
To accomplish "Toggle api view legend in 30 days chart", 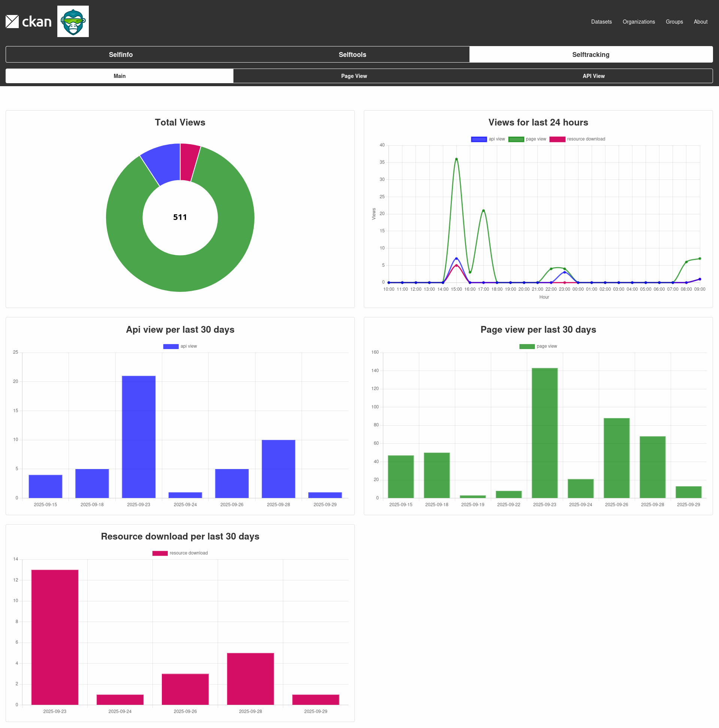I will tap(180, 346).
